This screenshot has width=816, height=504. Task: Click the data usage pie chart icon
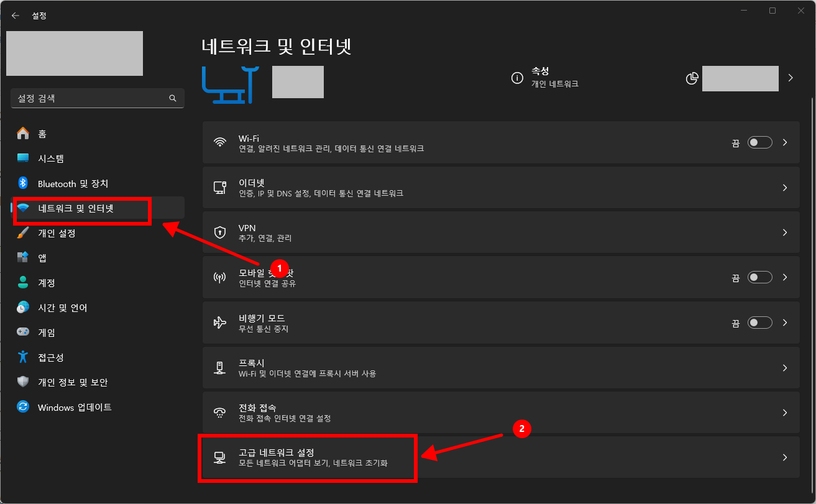coord(692,78)
